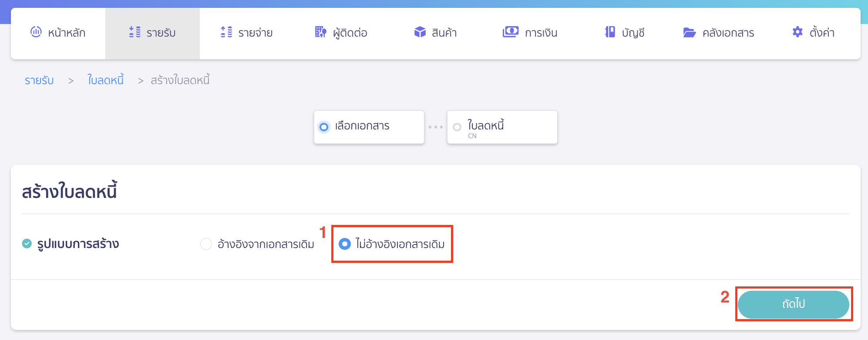Click the เลือกเอกสาร step radio

point(323,127)
